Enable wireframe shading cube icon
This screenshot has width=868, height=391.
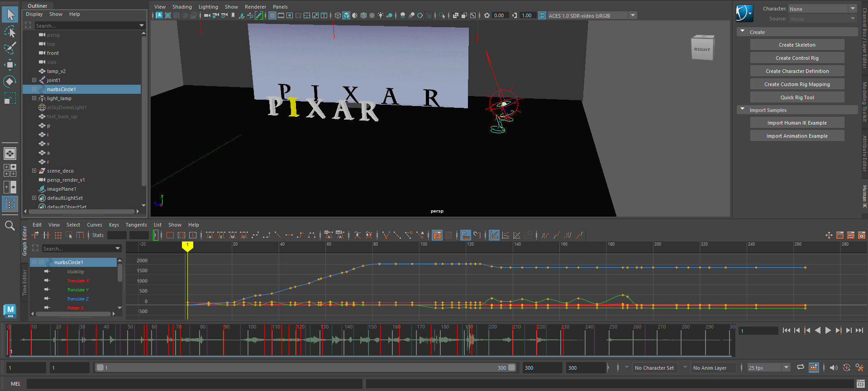pos(338,15)
